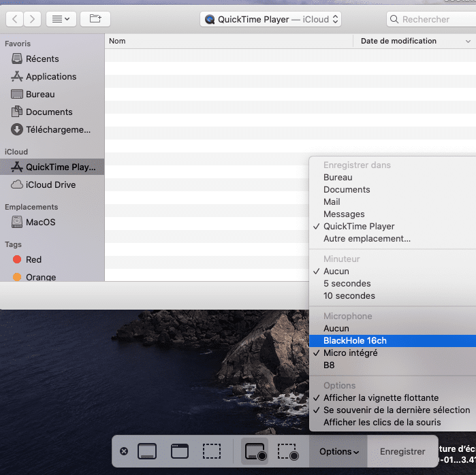Close the screenshot toolbar with the X
This screenshot has height=475, width=476.
coord(124,451)
